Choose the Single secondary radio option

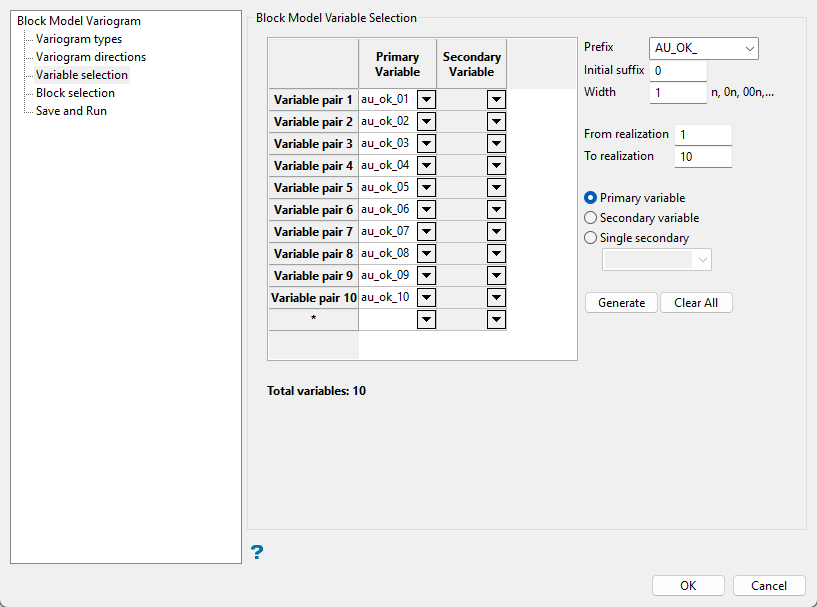(591, 238)
